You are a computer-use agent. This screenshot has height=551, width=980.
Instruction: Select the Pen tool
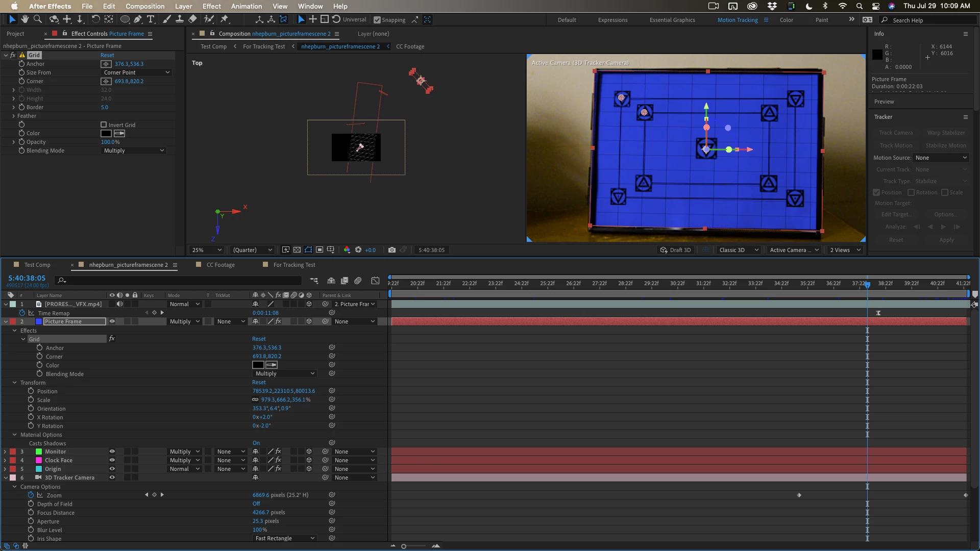[x=138, y=19]
